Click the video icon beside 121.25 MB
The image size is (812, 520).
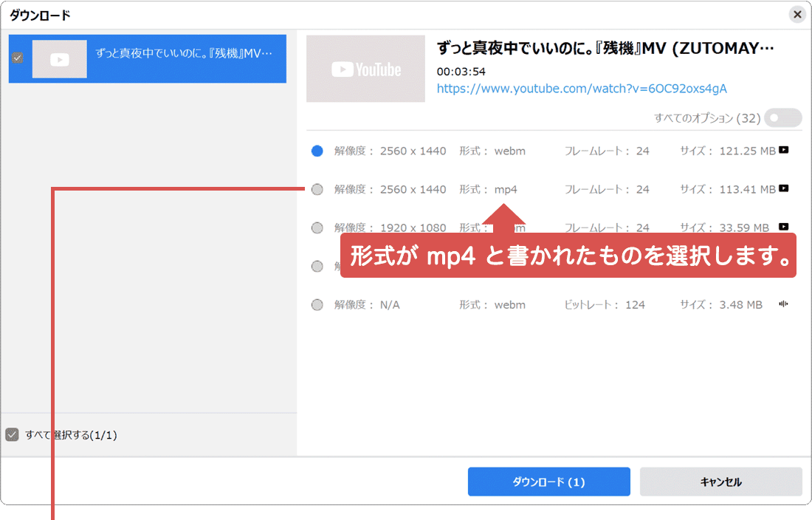click(x=783, y=150)
